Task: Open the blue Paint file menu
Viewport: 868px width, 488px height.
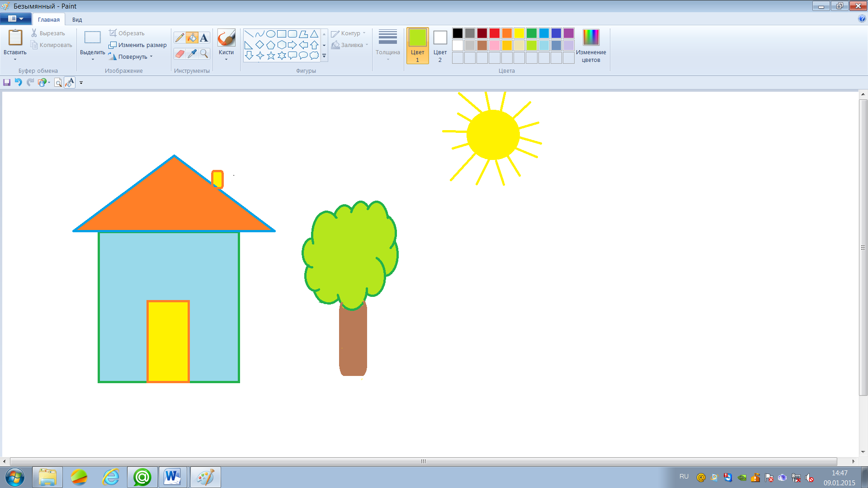Action: click(16, 19)
